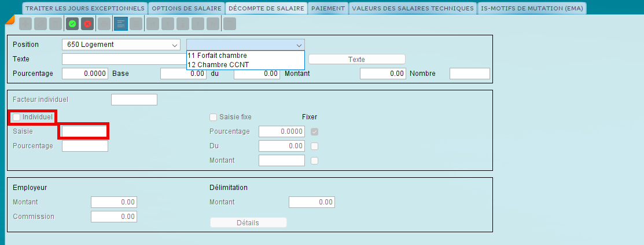The image size is (644, 245).
Task: Toggle the Fixer checkbox beside Pourcentage
Action: (315, 132)
